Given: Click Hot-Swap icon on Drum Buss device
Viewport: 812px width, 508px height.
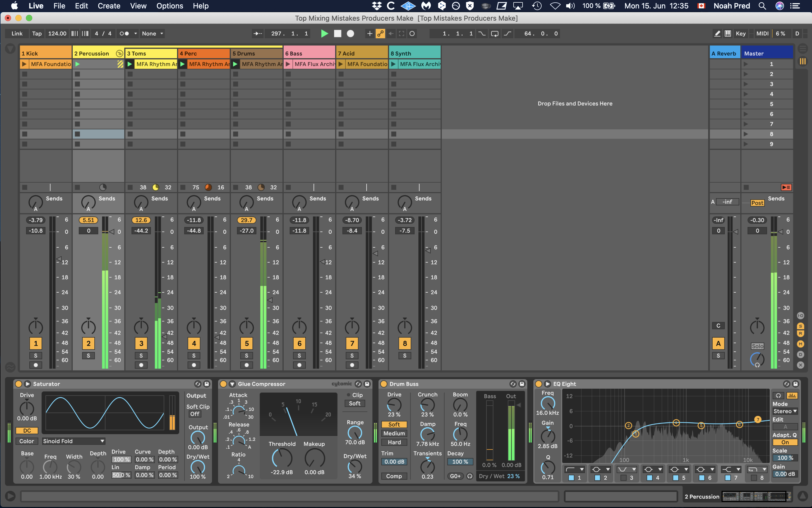Looking at the screenshot, I should (x=513, y=384).
